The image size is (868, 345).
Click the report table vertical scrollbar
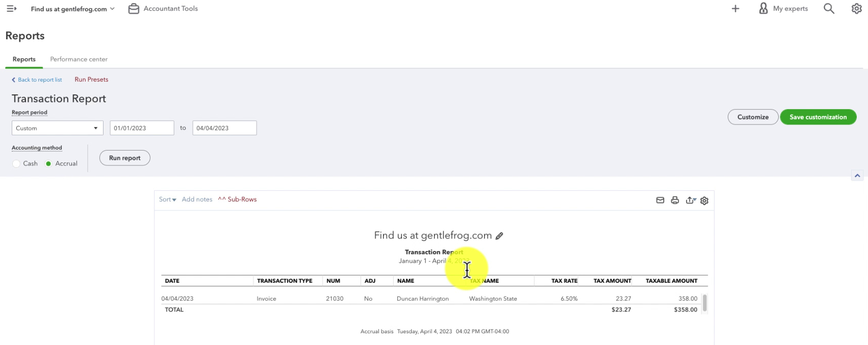pos(705,303)
